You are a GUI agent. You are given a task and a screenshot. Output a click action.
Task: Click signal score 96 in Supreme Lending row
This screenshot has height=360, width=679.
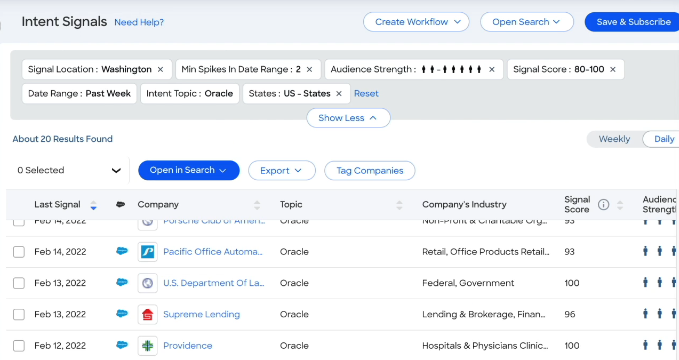(x=570, y=314)
